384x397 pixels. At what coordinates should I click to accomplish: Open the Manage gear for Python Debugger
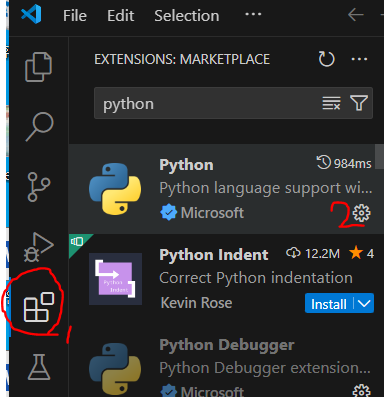[362, 391]
